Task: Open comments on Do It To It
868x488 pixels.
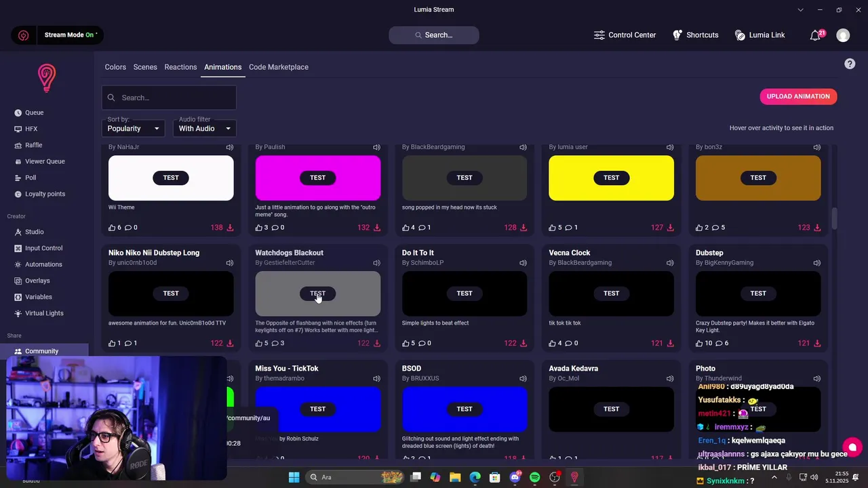Action: click(423, 343)
